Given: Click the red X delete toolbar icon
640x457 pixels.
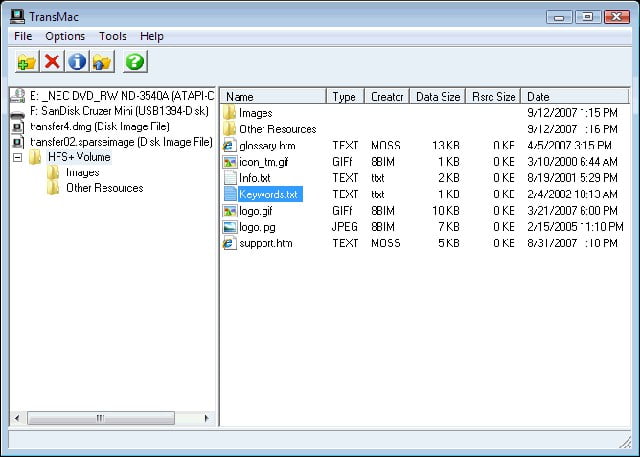Looking at the screenshot, I should point(52,62).
